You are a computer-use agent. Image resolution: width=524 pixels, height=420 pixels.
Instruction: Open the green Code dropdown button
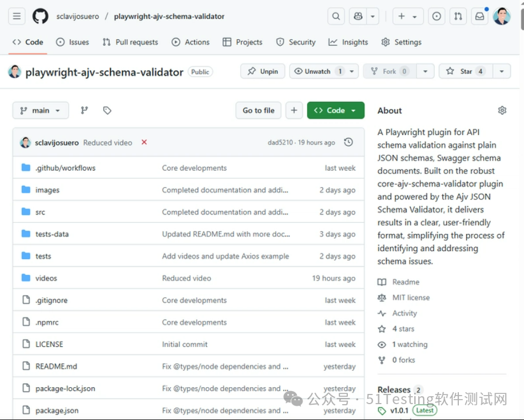click(335, 111)
